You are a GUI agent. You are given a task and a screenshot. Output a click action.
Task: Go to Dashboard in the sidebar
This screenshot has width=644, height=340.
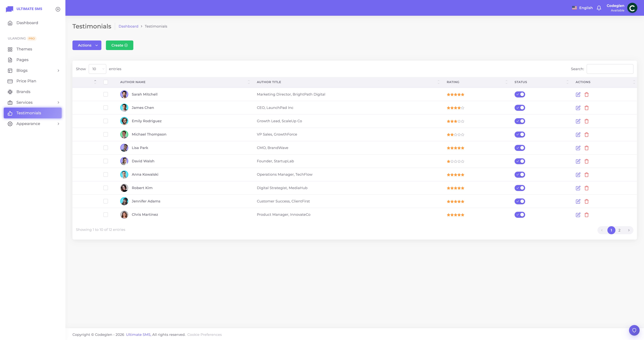(x=33, y=23)
